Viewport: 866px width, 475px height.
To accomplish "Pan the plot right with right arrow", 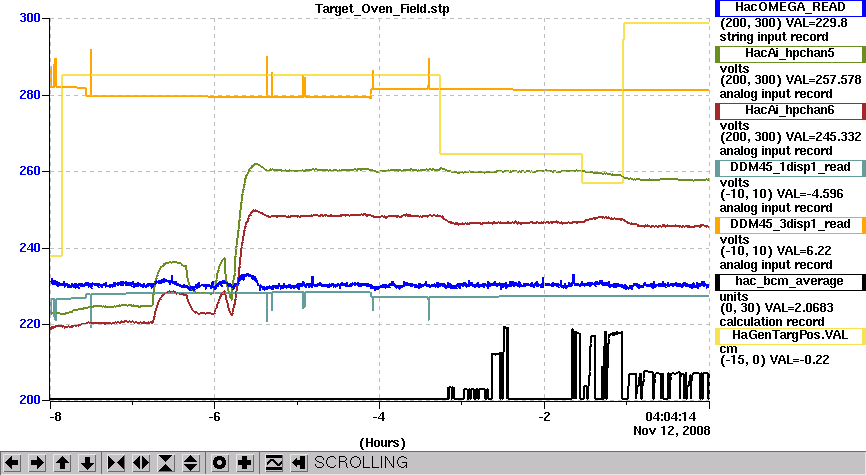I will coord(37,462).
